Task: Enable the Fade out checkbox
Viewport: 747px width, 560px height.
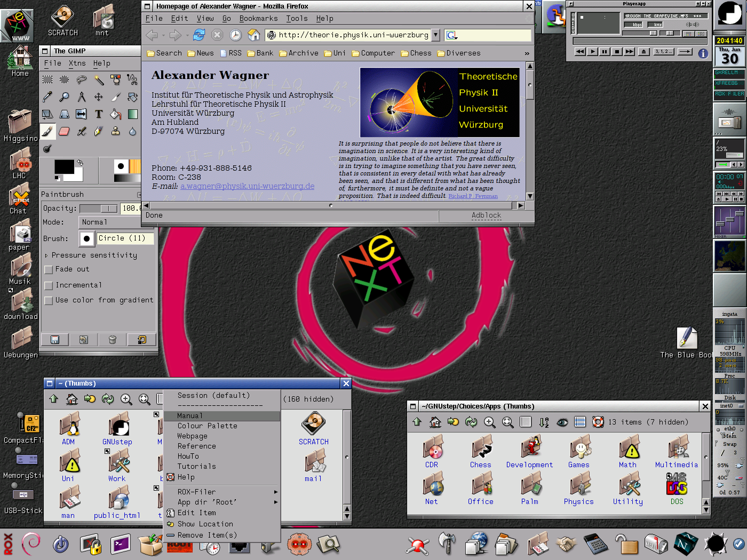Action: point(49,270)
